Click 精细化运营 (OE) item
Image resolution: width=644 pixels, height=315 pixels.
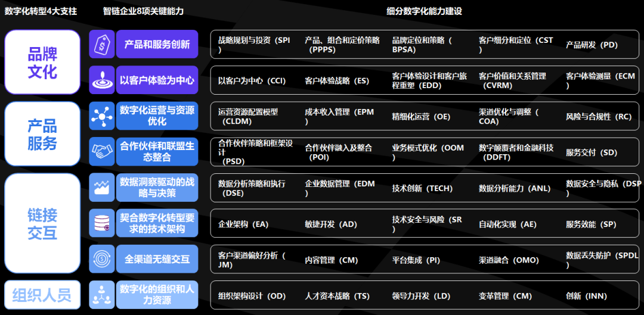click(x=421, y=117)
